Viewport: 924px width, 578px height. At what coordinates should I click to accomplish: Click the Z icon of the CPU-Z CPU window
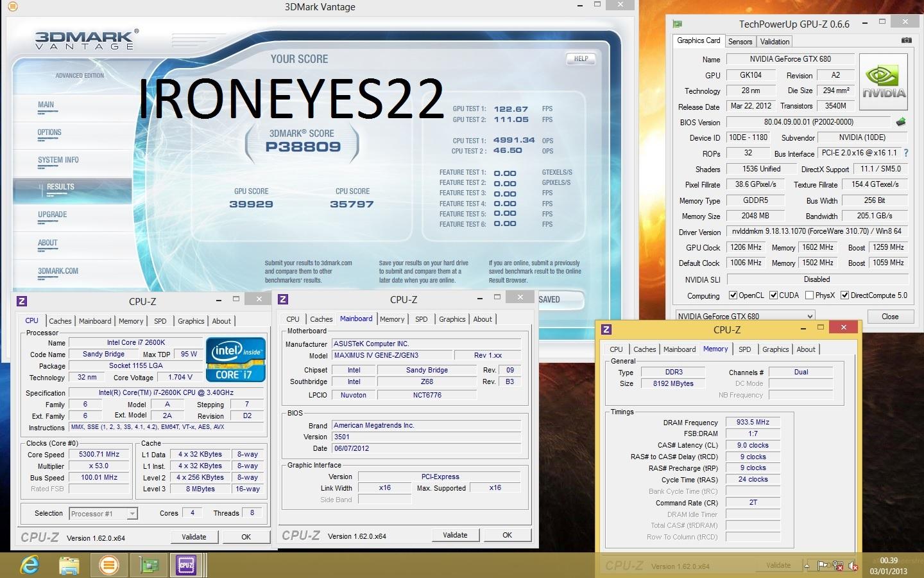point(22,301)
